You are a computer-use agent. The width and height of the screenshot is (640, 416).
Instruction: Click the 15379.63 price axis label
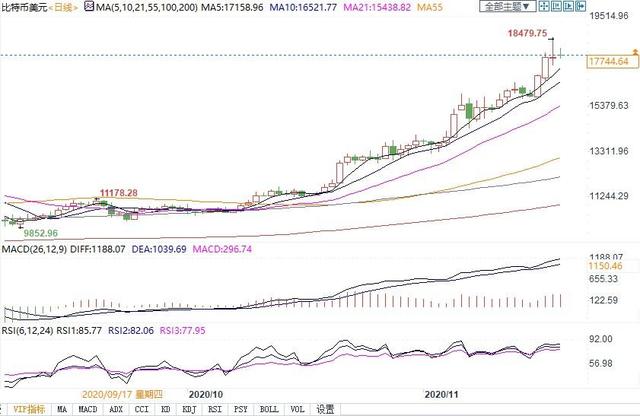coord(609,106)
